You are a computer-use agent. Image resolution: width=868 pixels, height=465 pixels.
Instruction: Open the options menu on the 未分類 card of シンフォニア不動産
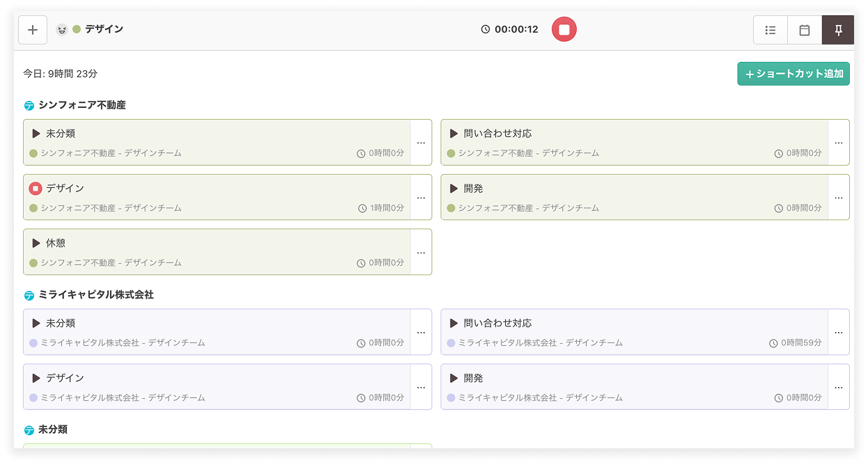(x=421, y=142)
